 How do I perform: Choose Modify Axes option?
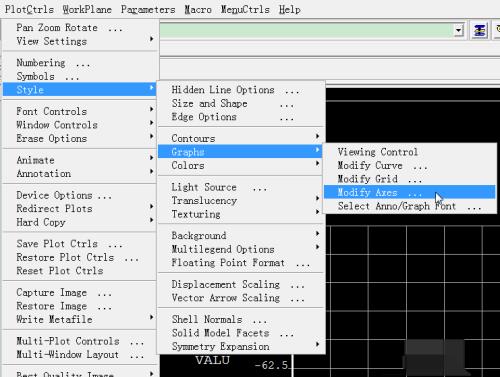pyautogui.click(x=410, y=192)
